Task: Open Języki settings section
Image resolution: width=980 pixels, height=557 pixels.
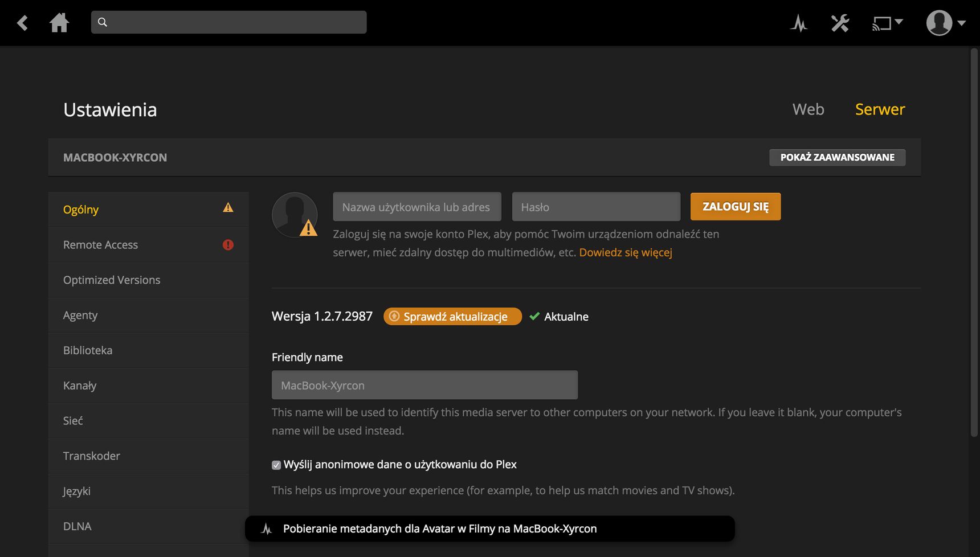Action: (x=148, y=492)
